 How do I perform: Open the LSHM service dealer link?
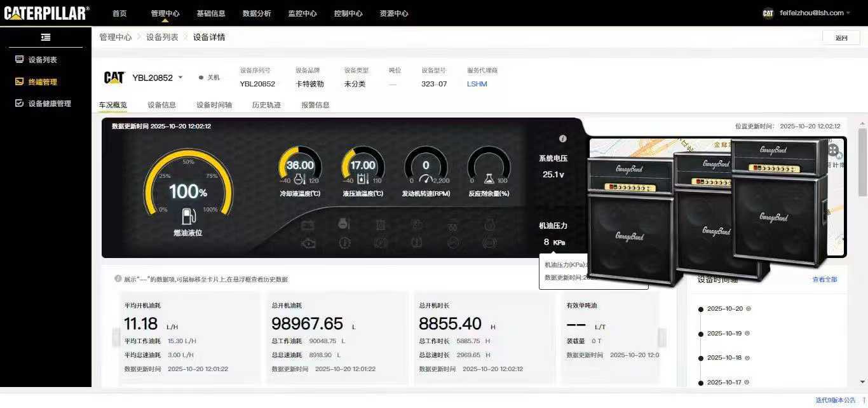pyautogui.click(x=477, y=84)
